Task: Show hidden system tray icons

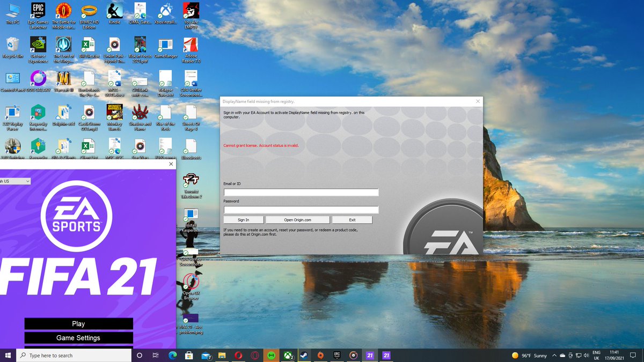Action: coord(554,356)
